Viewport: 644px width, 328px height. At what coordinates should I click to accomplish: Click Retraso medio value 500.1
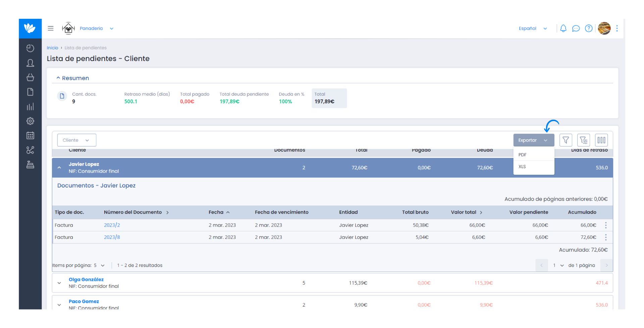[x=131, y=102]
